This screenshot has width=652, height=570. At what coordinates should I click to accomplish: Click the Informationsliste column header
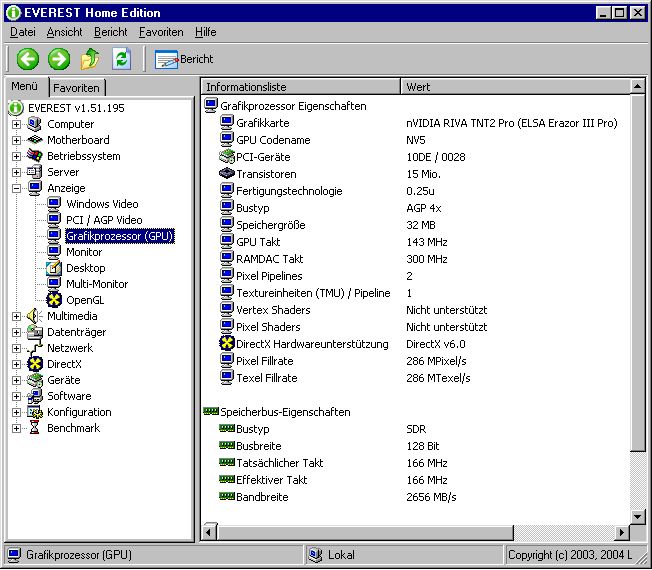tap(301, 87)
